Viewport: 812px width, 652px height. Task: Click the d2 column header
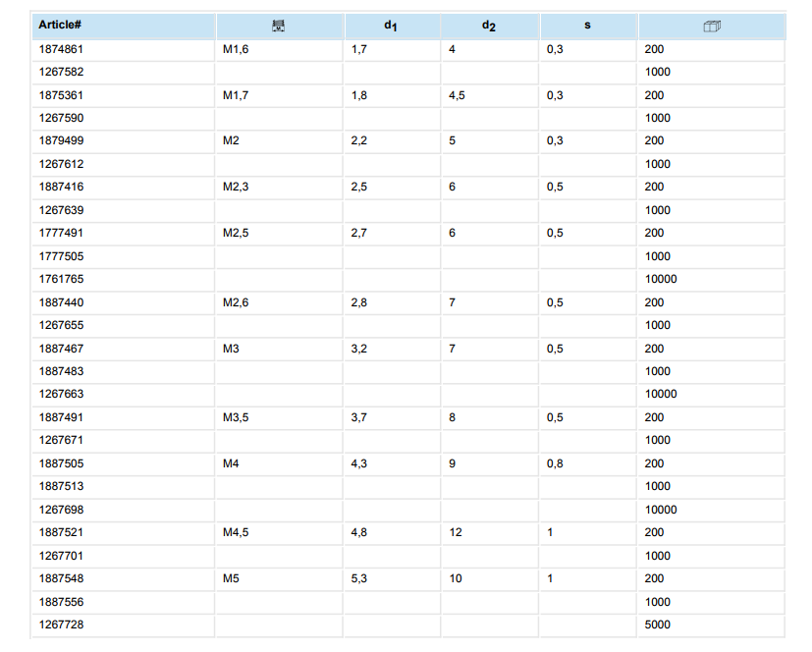click(489, 26)
